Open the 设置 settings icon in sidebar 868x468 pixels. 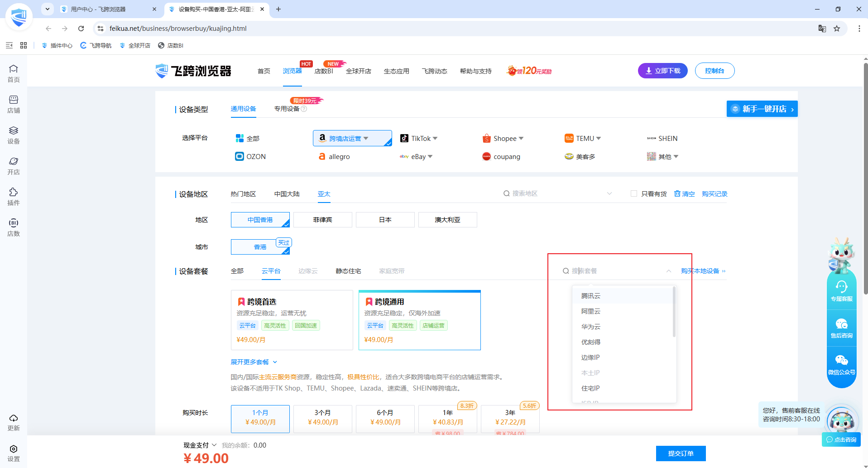(x=14, y=453)
